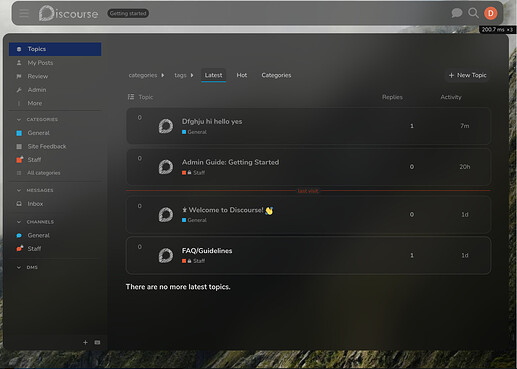This screenshot has width=517, height=369.
Task: Click avatar on Welcome to Discourse row
Action: click(x=166, y=215)
